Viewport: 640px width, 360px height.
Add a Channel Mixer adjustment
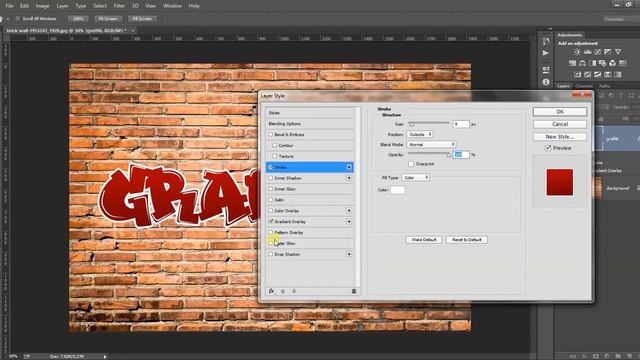pyautogui.click(x=612, y=63)
